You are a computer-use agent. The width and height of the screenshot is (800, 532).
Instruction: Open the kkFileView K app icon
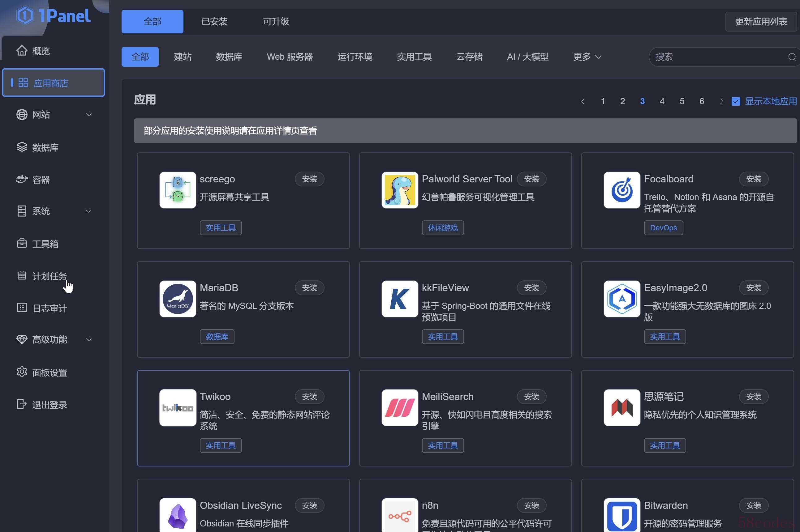(x=400, y=299)
